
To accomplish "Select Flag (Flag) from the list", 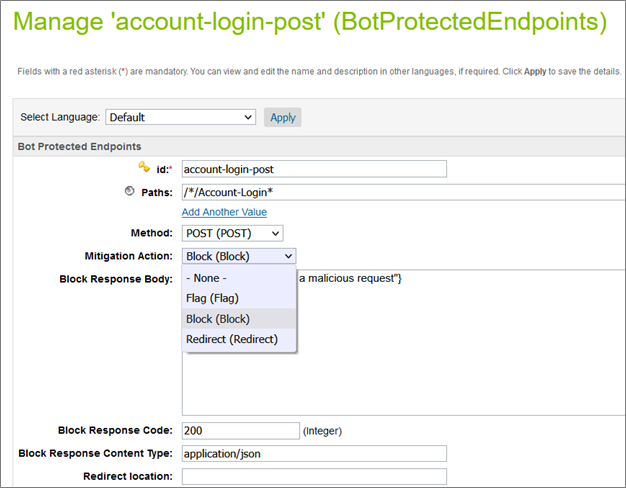I will [212, 298].
